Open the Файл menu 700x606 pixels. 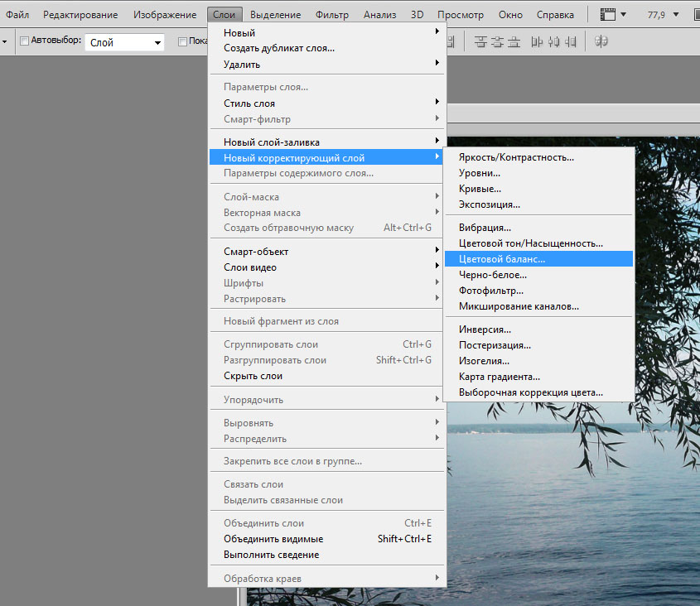click(17, 15)
